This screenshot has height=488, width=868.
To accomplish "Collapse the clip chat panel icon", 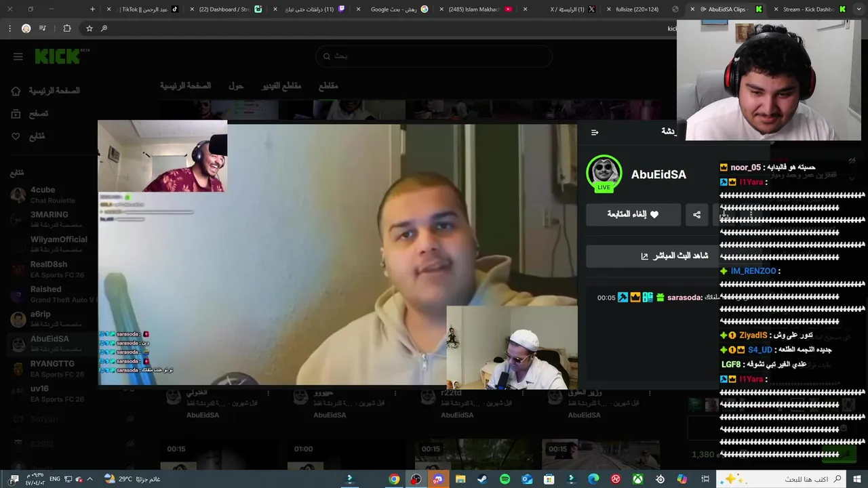I will 595,132.
